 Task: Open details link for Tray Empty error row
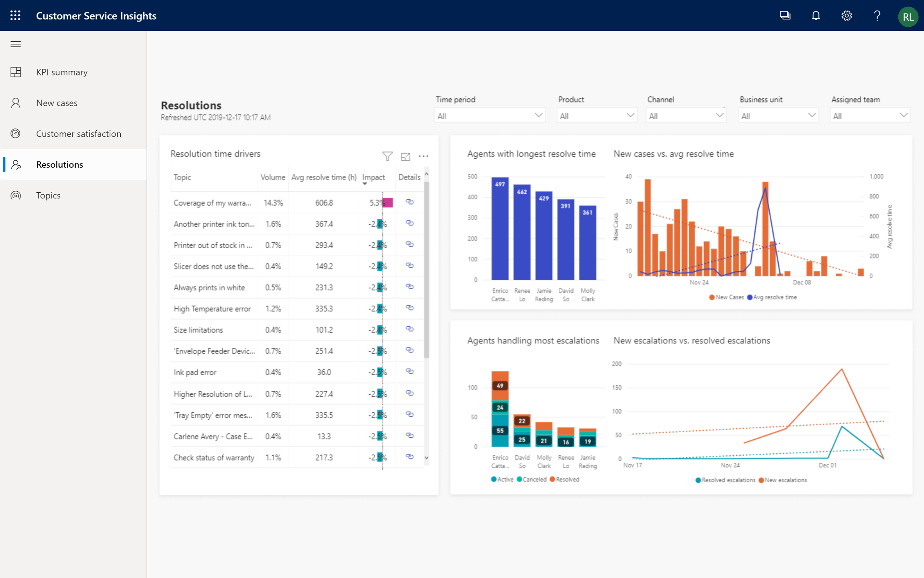point(410,414)
